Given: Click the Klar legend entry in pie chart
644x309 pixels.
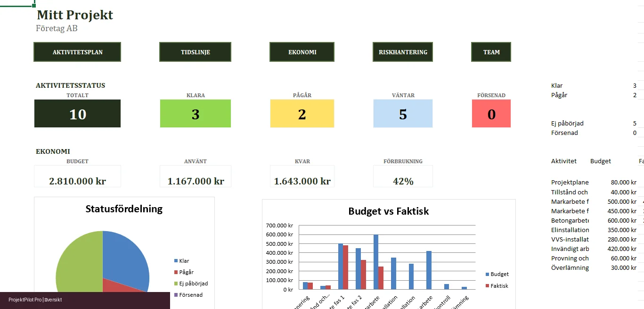Looking at the screenshot, I should tap(182, 261).
